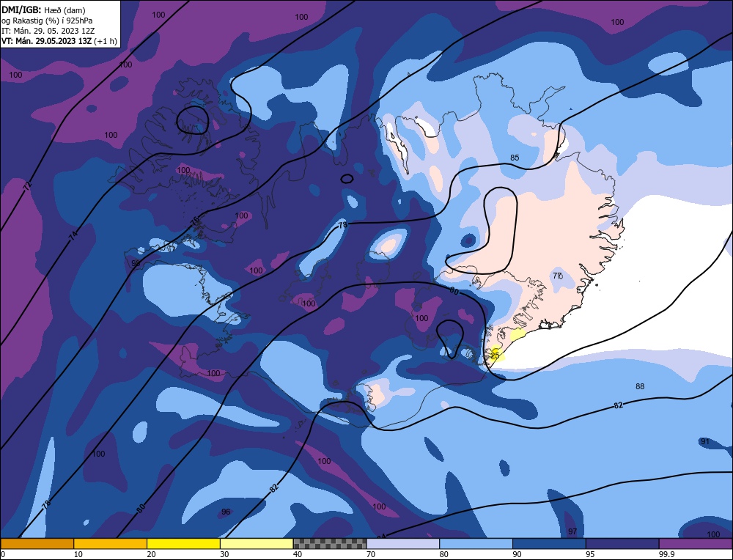Pick the purple legend swatch above 99.9
The width and height of the screenshot is (733, 560).
click(696, 543)
